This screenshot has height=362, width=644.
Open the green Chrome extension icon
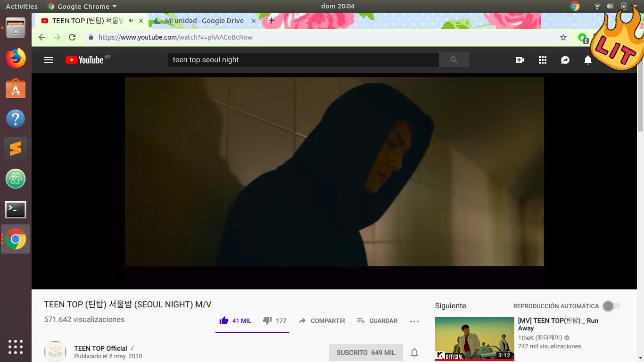(583, 38)
